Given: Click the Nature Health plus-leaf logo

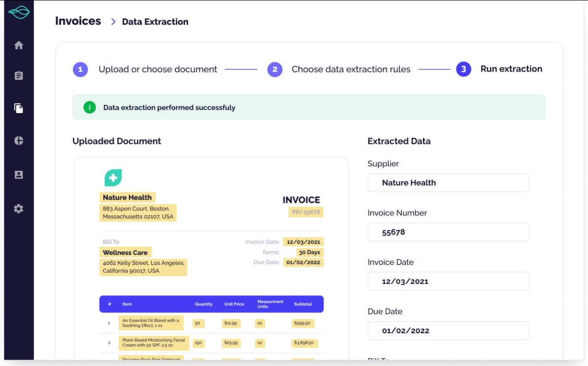Looking at the screenshot, I should (x=113, y=178).
